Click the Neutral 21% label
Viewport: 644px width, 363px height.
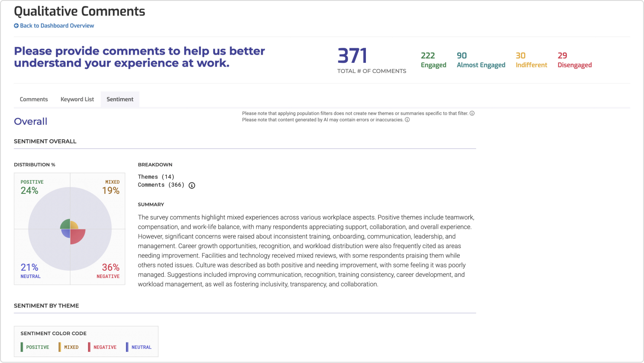coord(30,271)
